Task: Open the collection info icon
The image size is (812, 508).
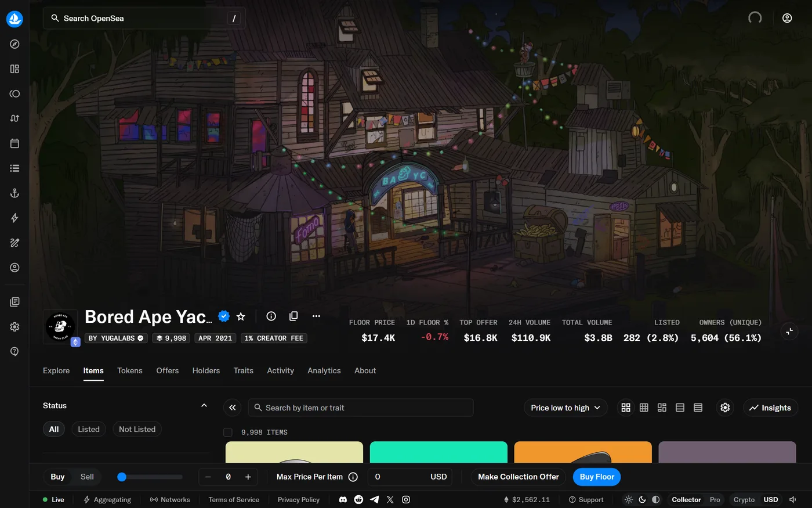Action: click(x=271, y=316)
